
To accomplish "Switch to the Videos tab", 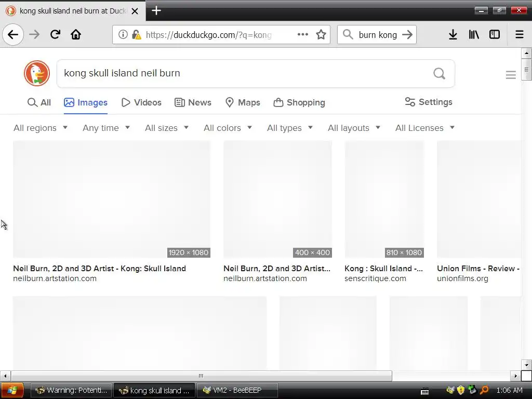I will pos(141,102).
